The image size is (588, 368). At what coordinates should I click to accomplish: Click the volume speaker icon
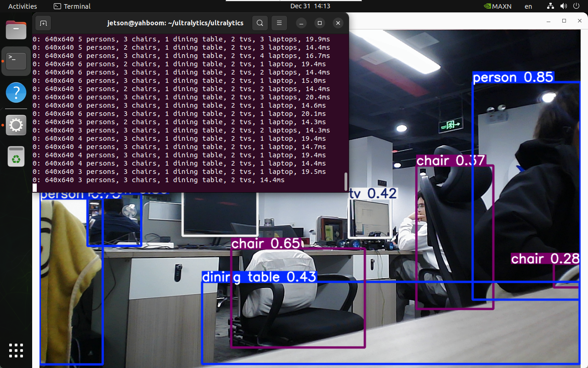pos(564,6)
